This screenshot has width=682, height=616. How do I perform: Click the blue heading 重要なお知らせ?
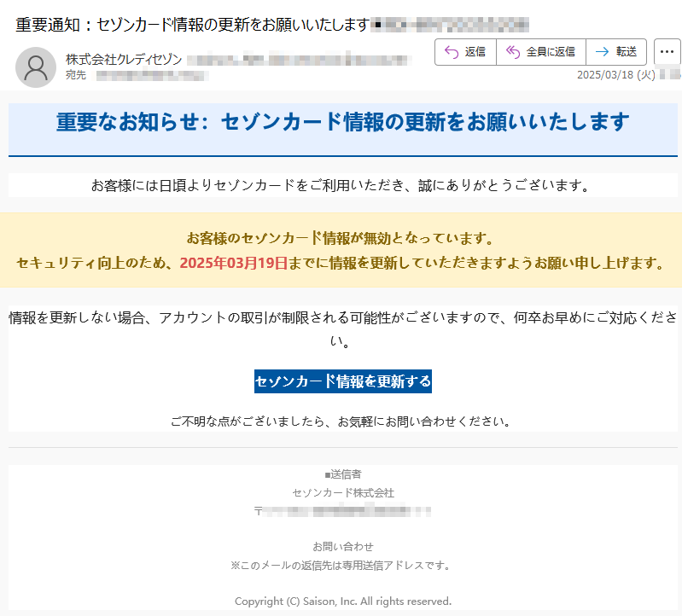(x=343, y=122)
